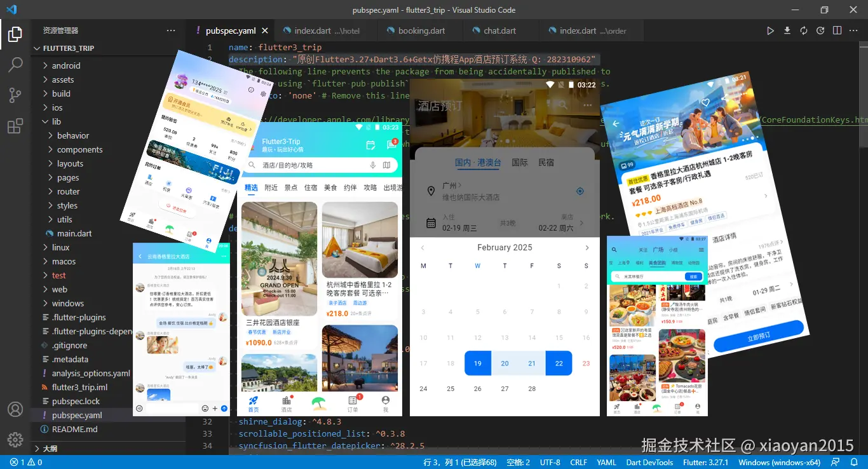Open the Search view in activity bar
Screen dimensions: 868x469
coord(15,65)
